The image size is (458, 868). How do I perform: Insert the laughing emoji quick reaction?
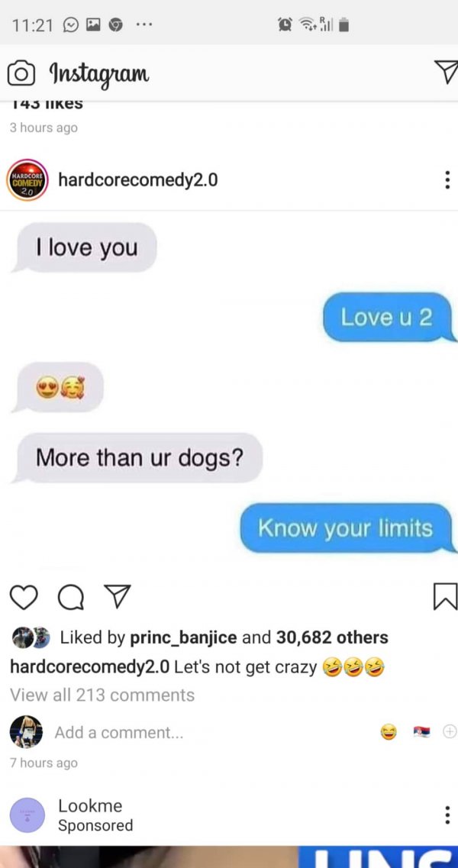click(x=389, y=732)
